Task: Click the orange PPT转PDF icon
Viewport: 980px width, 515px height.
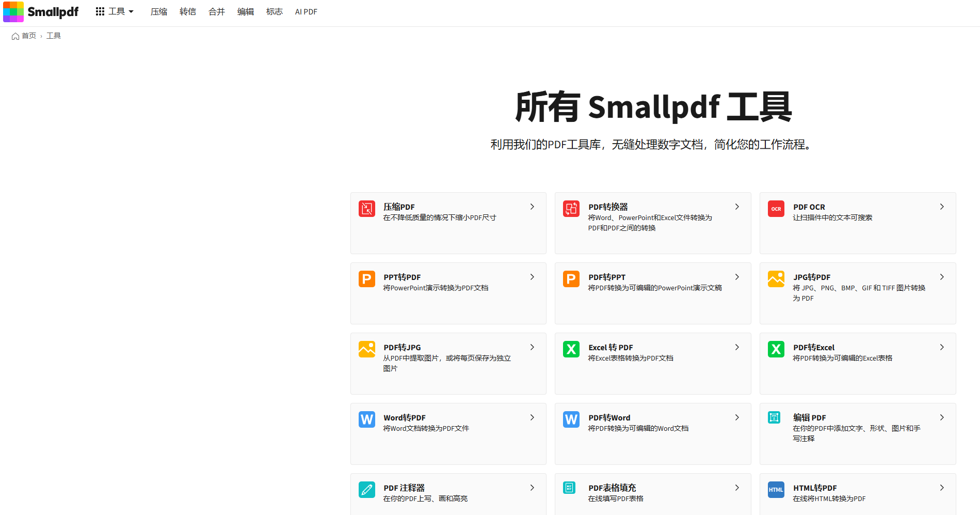Action: [366, 279]
